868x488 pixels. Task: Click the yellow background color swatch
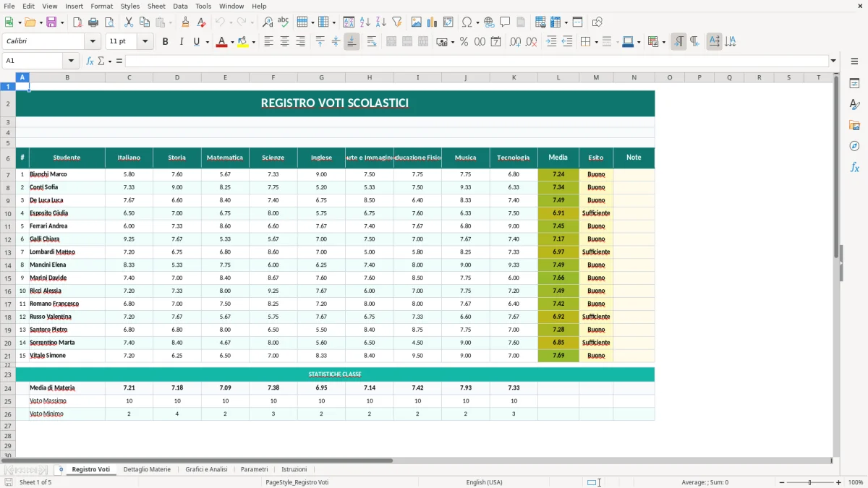coord(242,42)
